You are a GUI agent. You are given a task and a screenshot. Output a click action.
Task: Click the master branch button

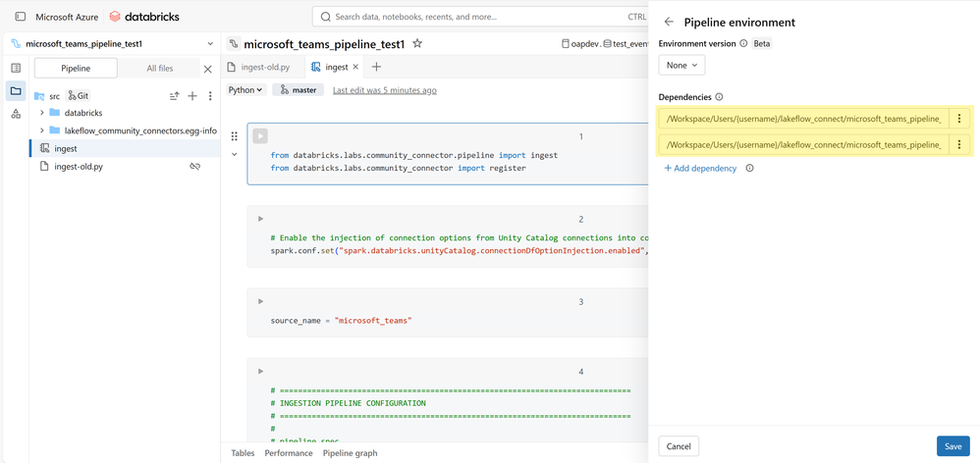[299, 90]
